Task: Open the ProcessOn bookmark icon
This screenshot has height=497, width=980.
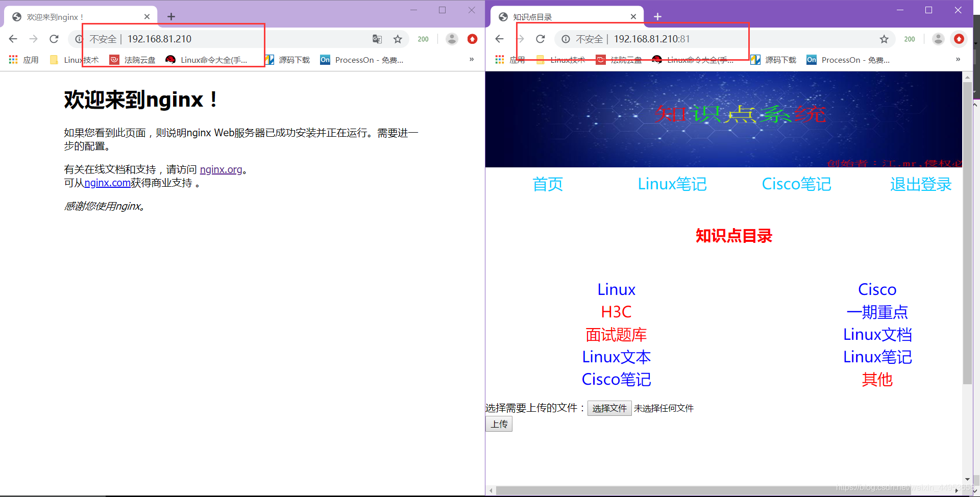Action: 325,60
